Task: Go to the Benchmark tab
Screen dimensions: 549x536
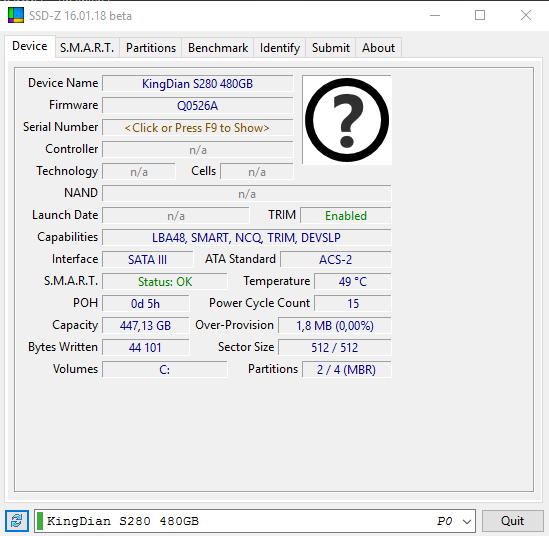Action: pyautogui.click(x=218, y=48)
